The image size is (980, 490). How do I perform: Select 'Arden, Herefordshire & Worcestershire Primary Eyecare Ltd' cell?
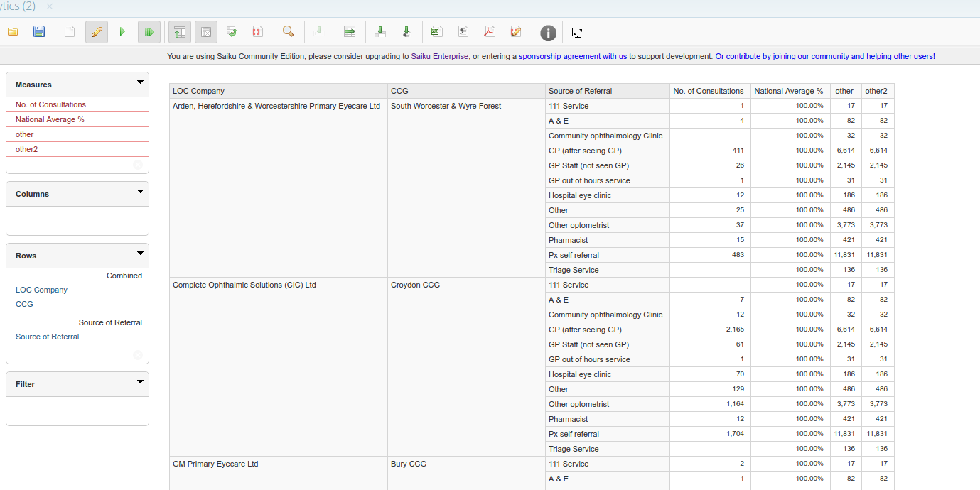pyautogui.click(x=279, y=187)
